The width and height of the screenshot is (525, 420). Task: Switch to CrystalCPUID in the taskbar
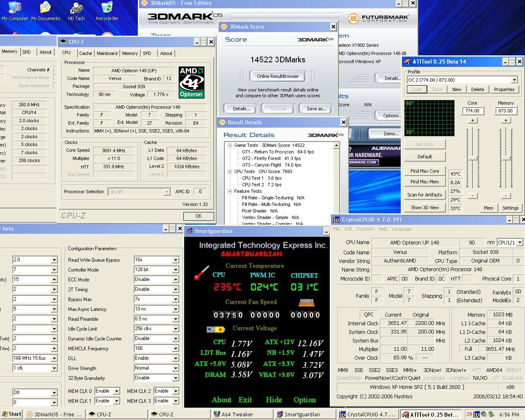[367, 414]
